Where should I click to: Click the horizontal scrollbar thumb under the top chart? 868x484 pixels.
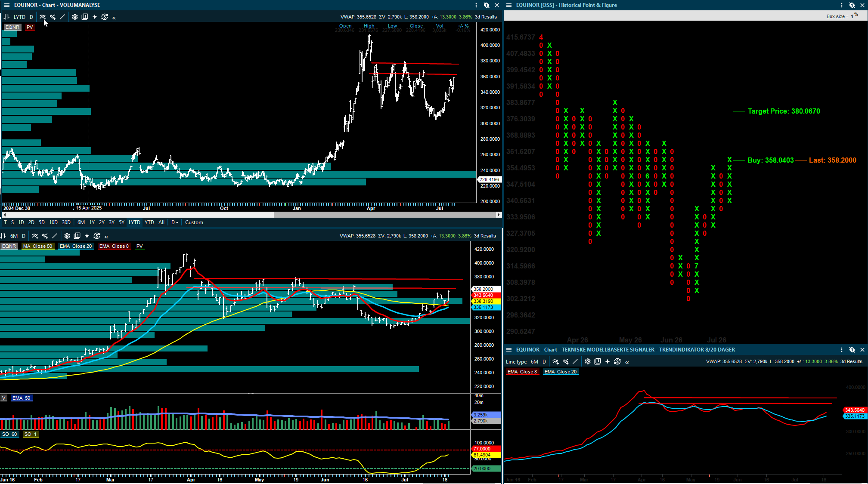coord(385,214)
